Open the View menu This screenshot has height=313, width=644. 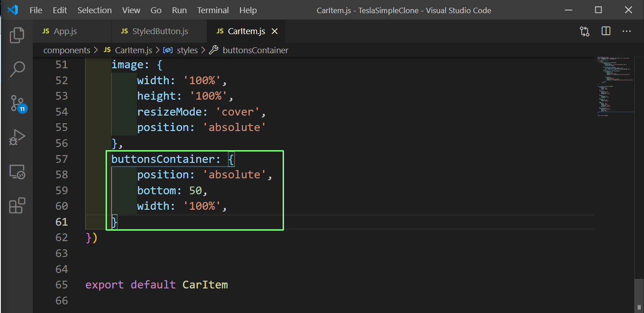(x=131, y=10)
